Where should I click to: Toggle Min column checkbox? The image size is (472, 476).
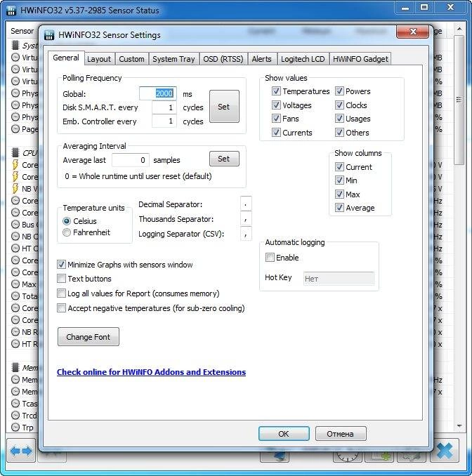point(339,180)
